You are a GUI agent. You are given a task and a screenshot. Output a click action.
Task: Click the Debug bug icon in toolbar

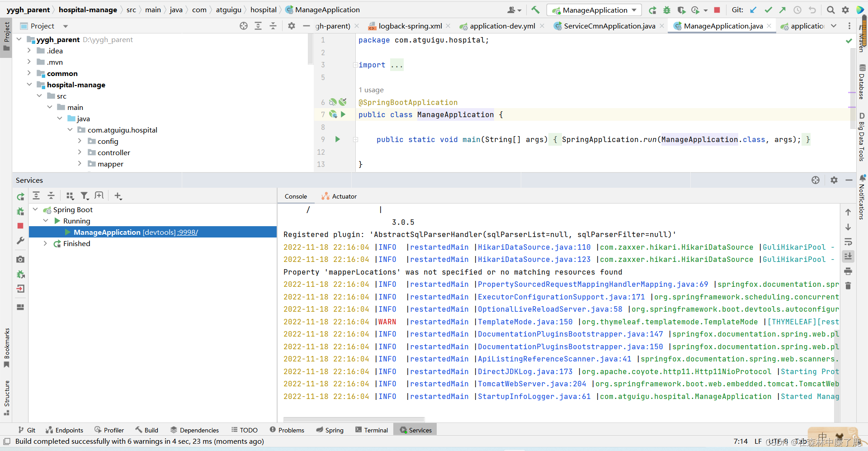[667, 10]
